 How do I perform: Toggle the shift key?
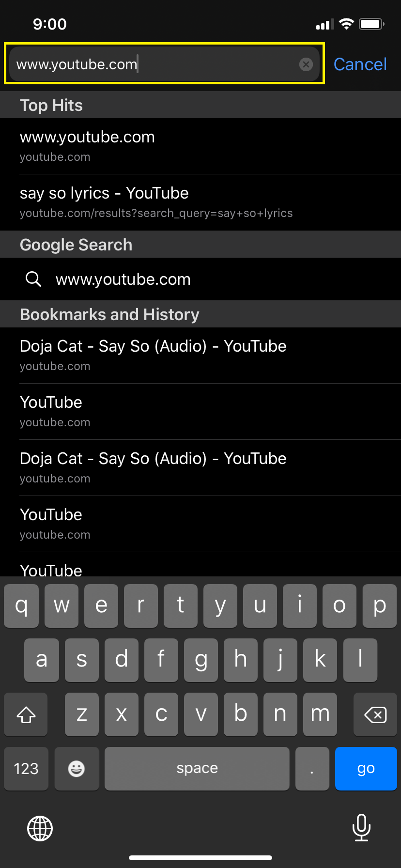click(x=26, y=714)
